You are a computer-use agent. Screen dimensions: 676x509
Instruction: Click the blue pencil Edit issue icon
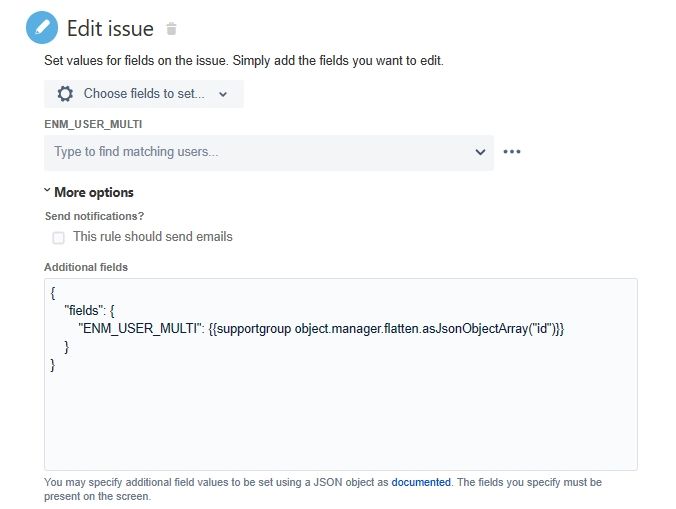pyautogui.click(x=42, y=28)
